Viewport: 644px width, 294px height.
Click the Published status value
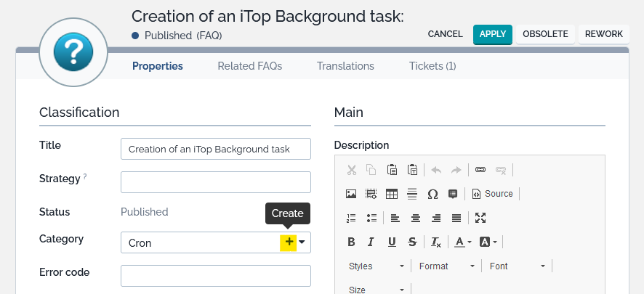coord(144,212)
